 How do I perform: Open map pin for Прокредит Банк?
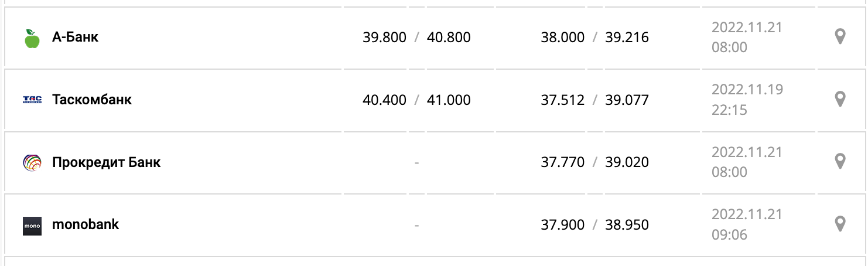[840, 161]
